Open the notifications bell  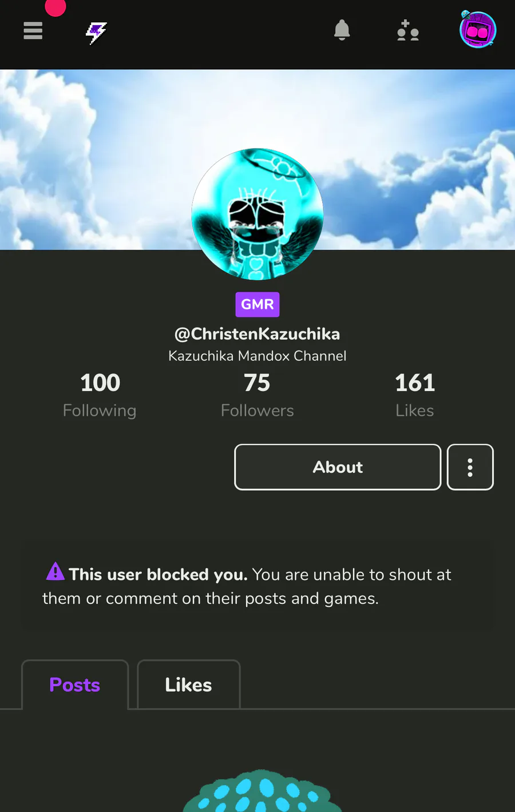pos(342,30)
